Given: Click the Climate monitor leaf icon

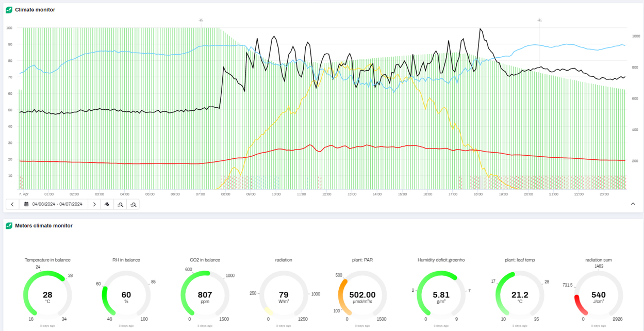Looking at the screenshot, I should (9, 10).
